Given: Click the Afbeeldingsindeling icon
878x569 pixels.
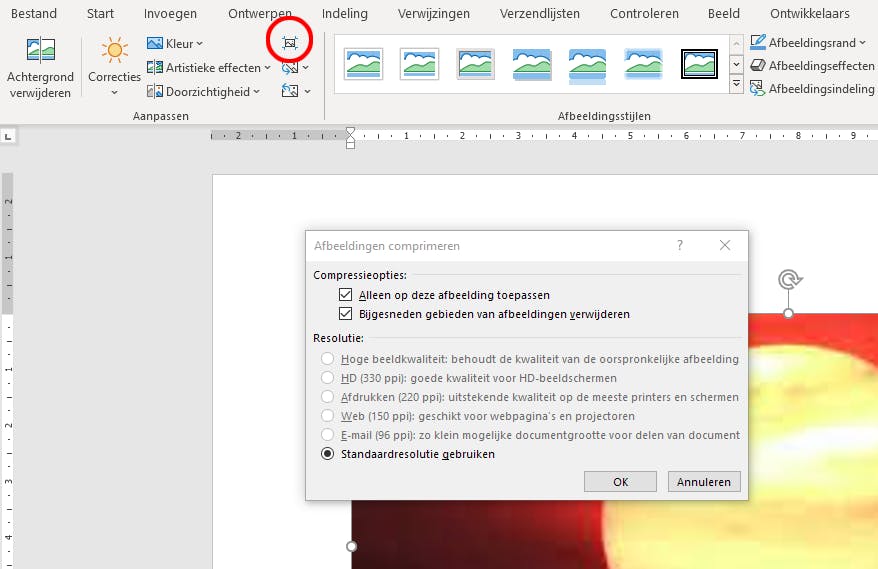Looking at the screenshot, I should (x=758, y=88).
